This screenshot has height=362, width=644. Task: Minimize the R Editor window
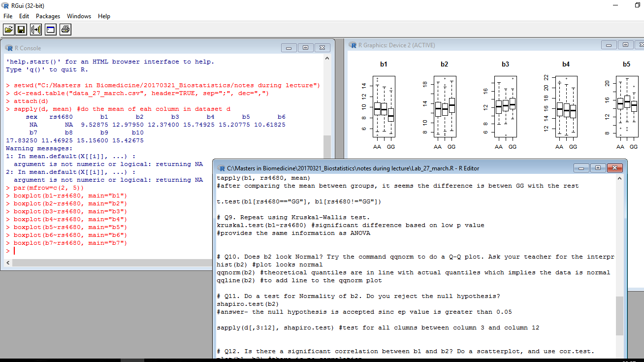pyautogui.click(x=581, y=168)
